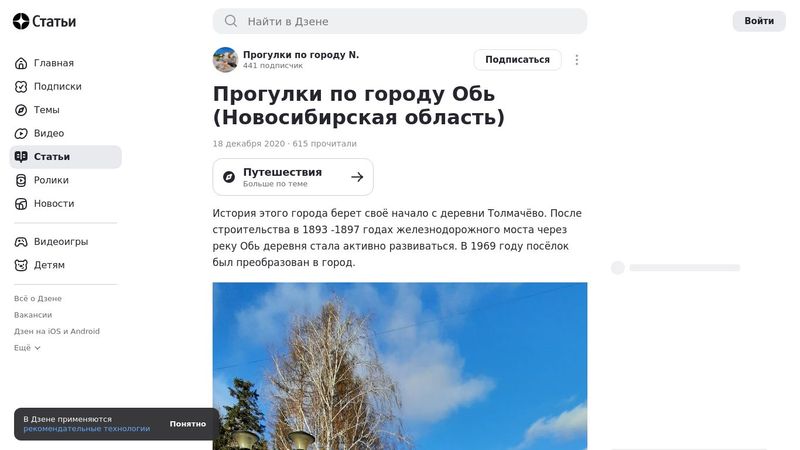Open the Ролики clips icon
Image resolution: width=800 pixels, height=450 pixels.
point(21,180)
